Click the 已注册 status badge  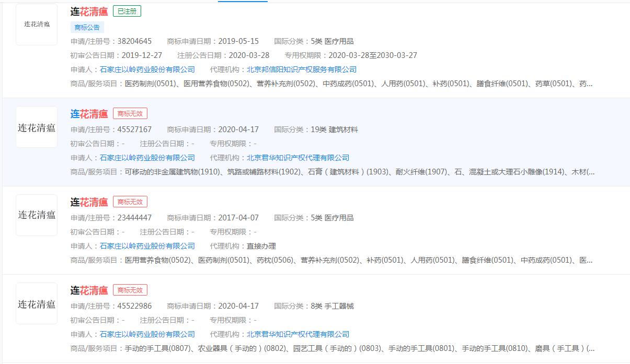[x=127, y=11]
